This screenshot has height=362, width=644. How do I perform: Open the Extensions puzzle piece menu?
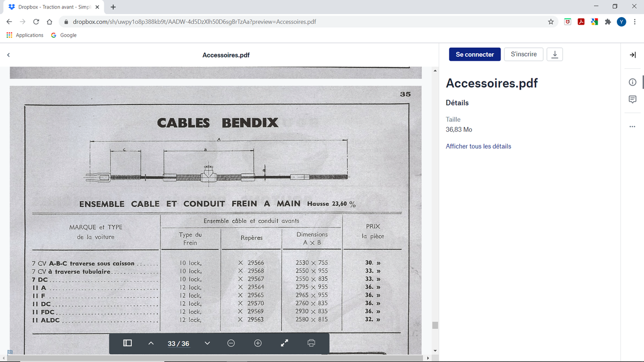(608, 22)
